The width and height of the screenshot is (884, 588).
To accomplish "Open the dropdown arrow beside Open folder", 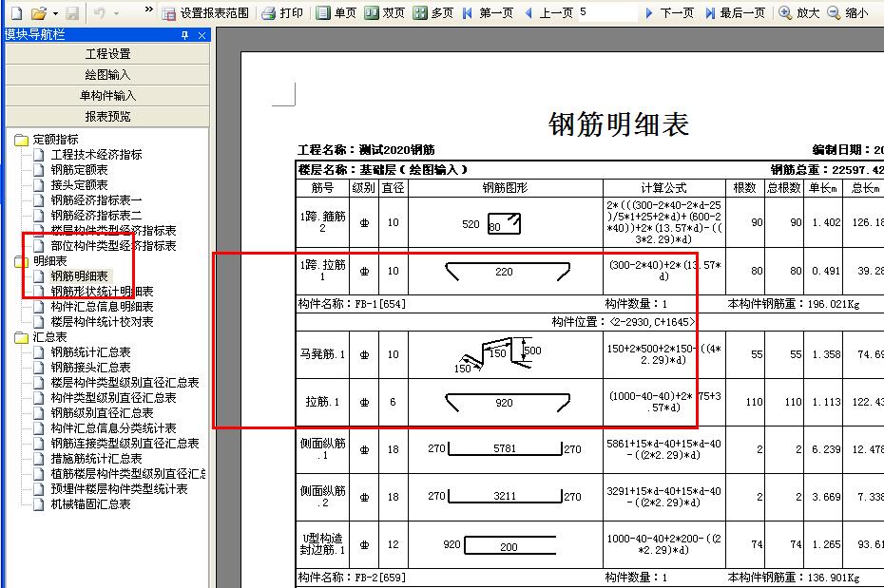I will point(55,13).
